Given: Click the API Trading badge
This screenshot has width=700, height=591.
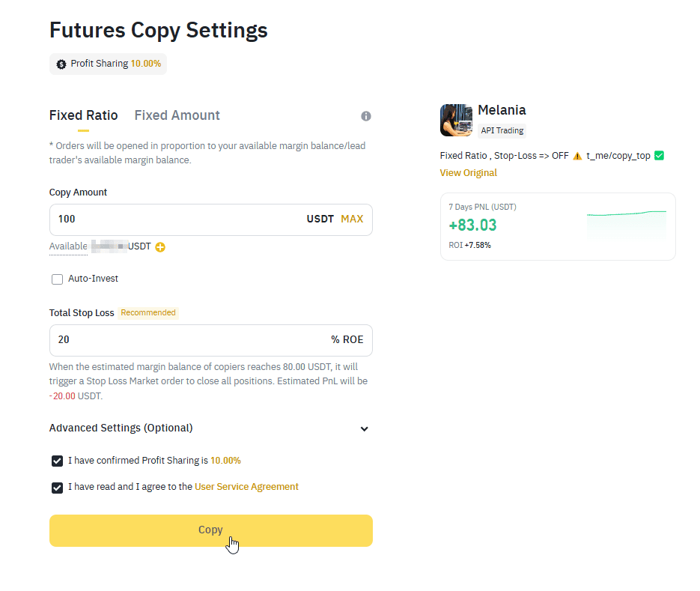Looking at the screenshot, I should pyautogui.click(x=502, y=130).
